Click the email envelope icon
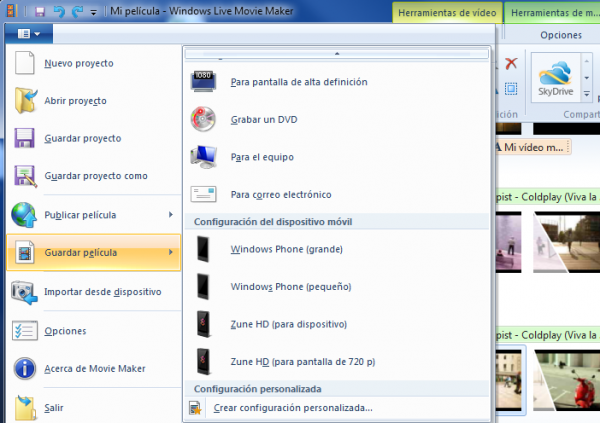The height and width of the screenshot is (423, 600). tap(203, 194)
